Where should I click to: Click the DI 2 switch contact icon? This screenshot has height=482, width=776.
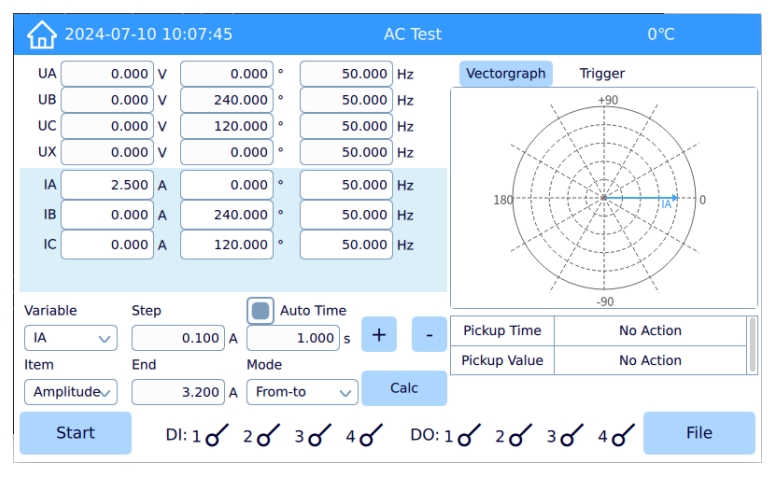pyautogui.click(x=266, y=434)
